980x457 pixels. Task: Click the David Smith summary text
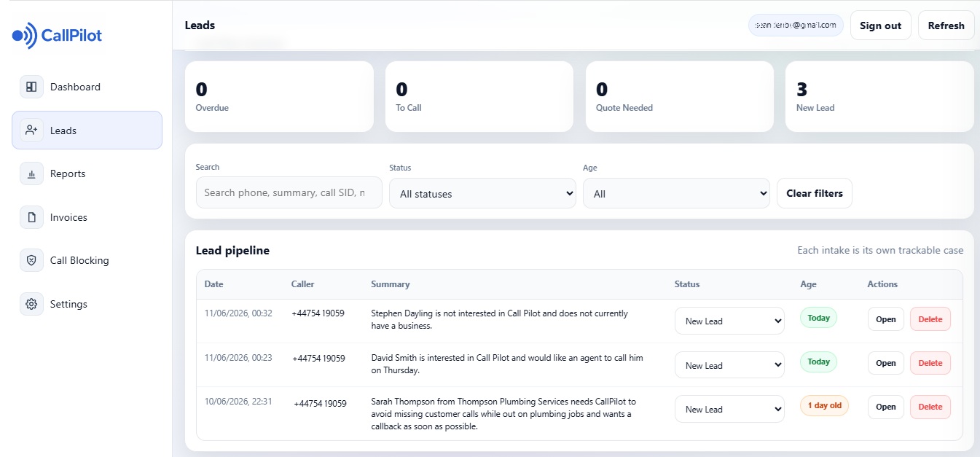507,364
